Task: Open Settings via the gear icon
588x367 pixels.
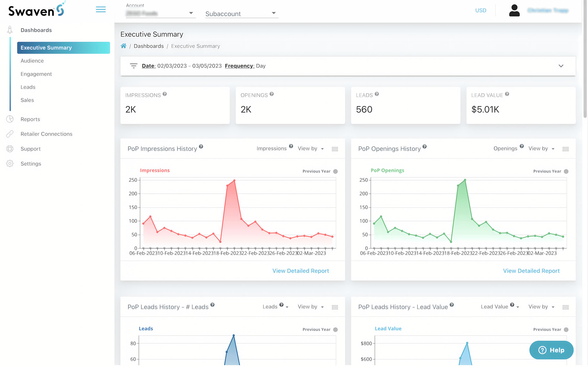Action: click(10, 164)
